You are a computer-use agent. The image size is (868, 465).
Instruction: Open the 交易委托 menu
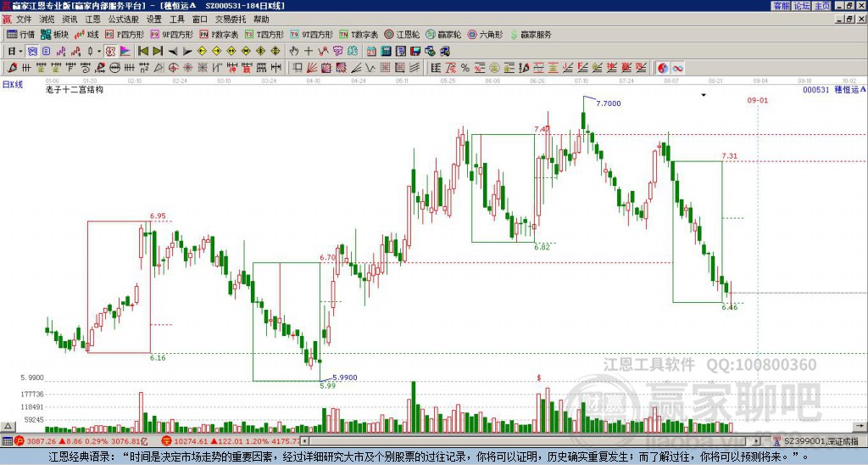231,20
